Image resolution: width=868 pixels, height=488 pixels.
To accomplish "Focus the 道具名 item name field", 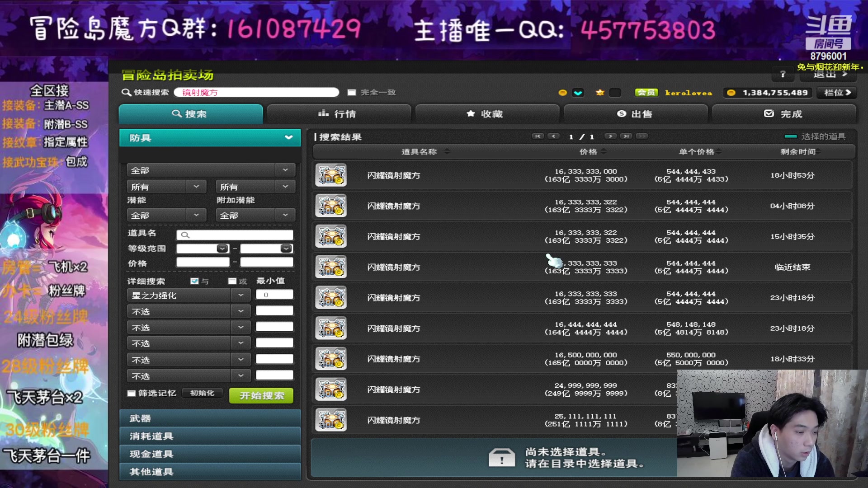I will (x=235, y=235).
